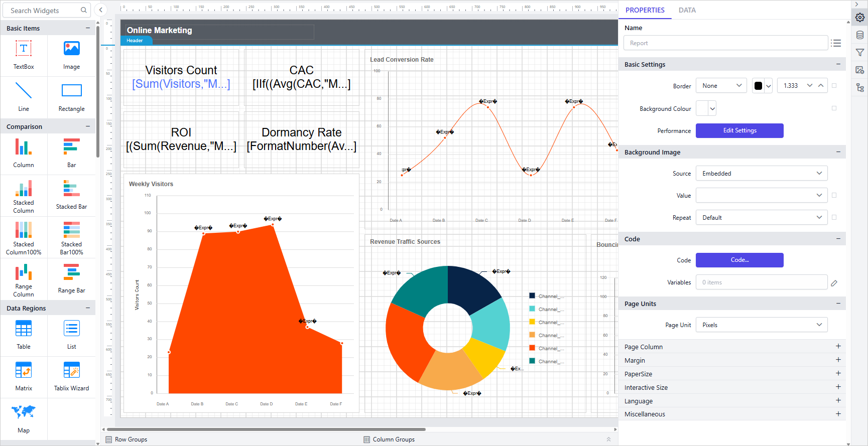Click the pencil icon next to Variables
Screen dimensions: 868x446
(x=834, y=283)
